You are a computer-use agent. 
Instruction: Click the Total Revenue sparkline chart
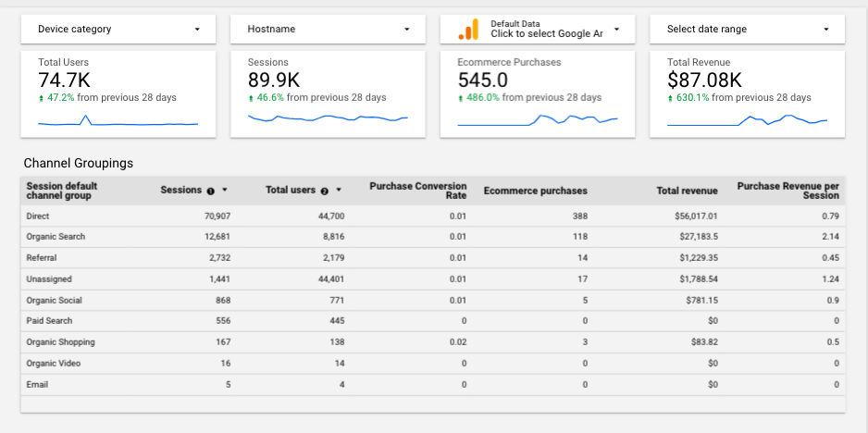[x=747, y=120]
